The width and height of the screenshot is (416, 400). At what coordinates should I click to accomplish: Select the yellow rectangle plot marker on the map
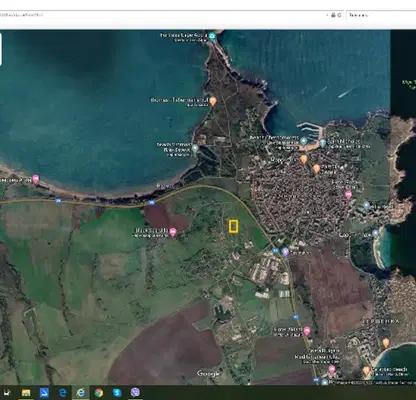tap(233, 226)
